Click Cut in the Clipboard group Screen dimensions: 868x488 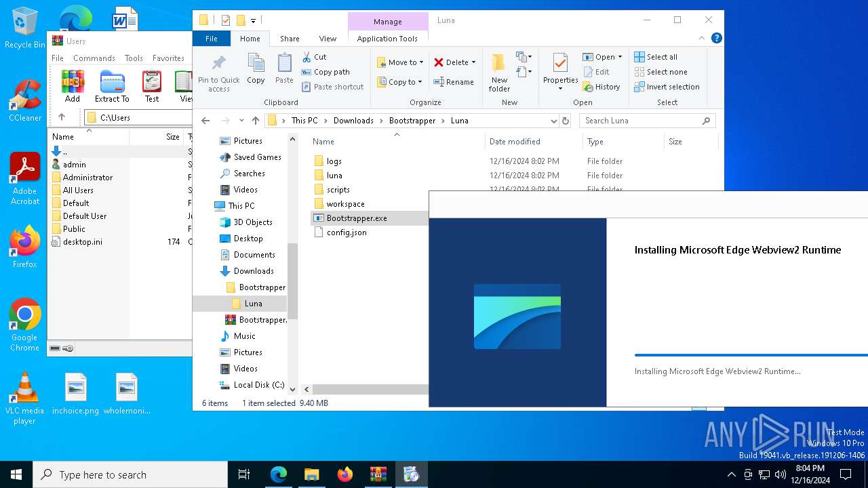[x=315, y=57]
